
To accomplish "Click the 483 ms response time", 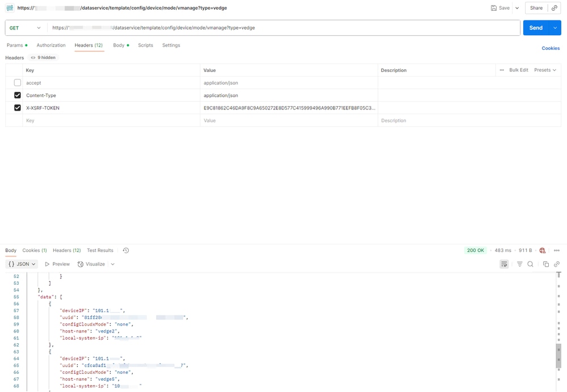I will (x=503, y=250).
